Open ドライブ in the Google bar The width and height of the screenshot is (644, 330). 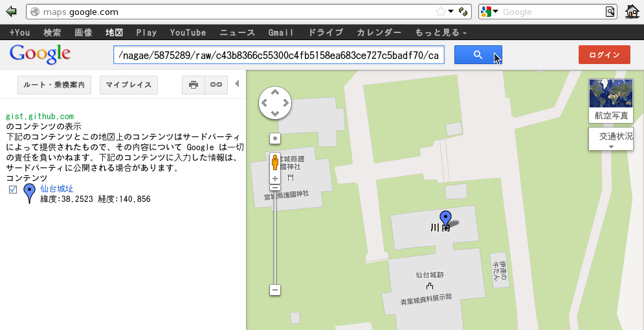[x=326, y=32]
